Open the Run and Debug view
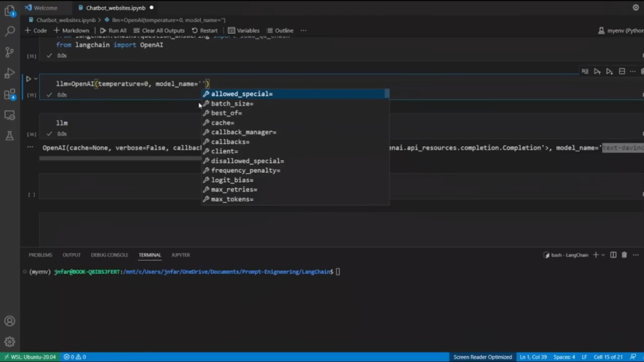Viewport: 644px width, 362px height. 9,74
